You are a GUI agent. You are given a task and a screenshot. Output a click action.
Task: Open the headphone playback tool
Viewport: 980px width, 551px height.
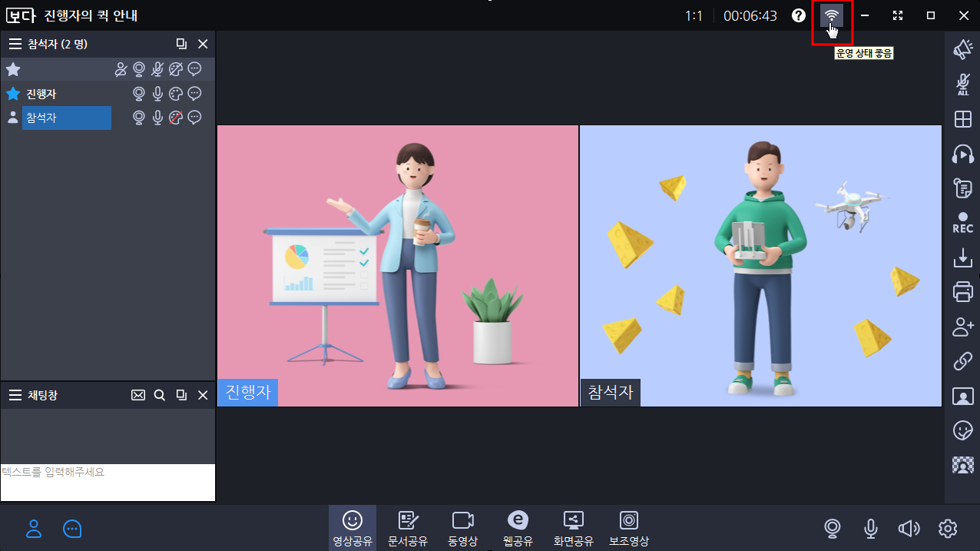[x=962, y=154]
